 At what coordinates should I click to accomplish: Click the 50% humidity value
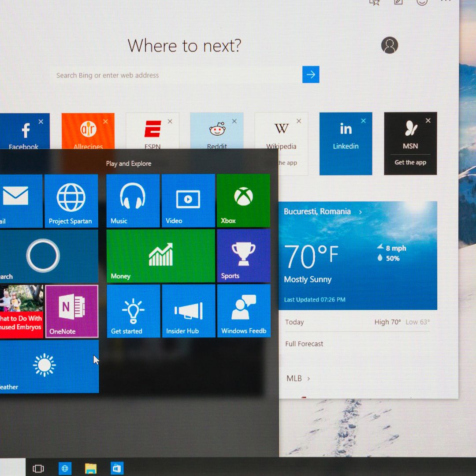click(x=393, y=258)
